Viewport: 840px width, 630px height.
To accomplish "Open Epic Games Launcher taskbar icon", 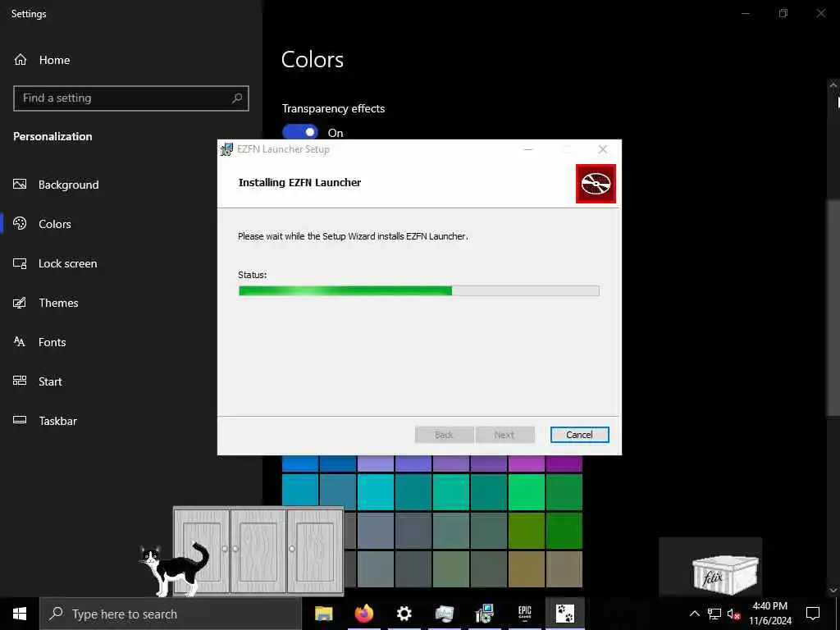I will pyautogui.click(x=524, y=614).
